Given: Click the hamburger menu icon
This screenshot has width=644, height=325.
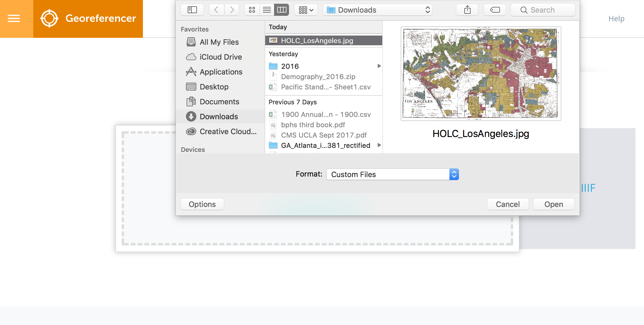Looking at the screenshot, I should click(14, 19).
